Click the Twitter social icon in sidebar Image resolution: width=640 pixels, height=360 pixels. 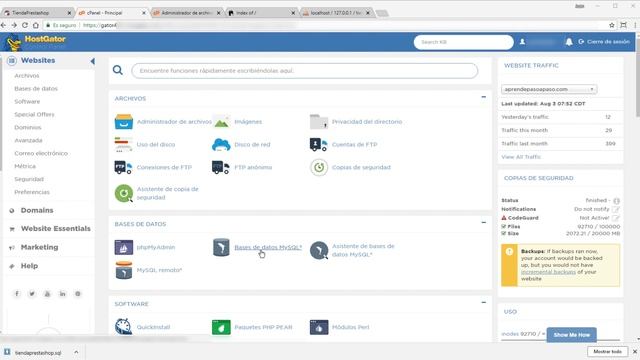pyautogui.click(x=32, y=294)
